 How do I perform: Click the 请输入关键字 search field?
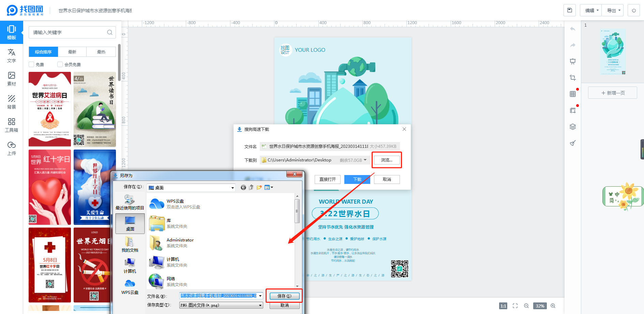[68, 32]
